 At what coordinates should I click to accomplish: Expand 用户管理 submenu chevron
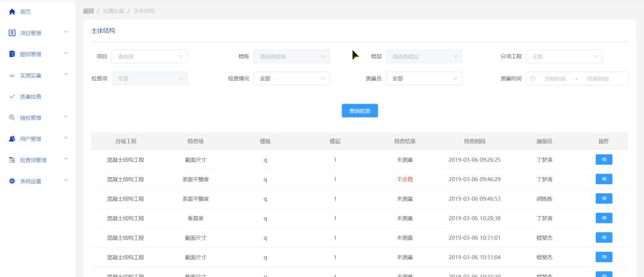66,137
